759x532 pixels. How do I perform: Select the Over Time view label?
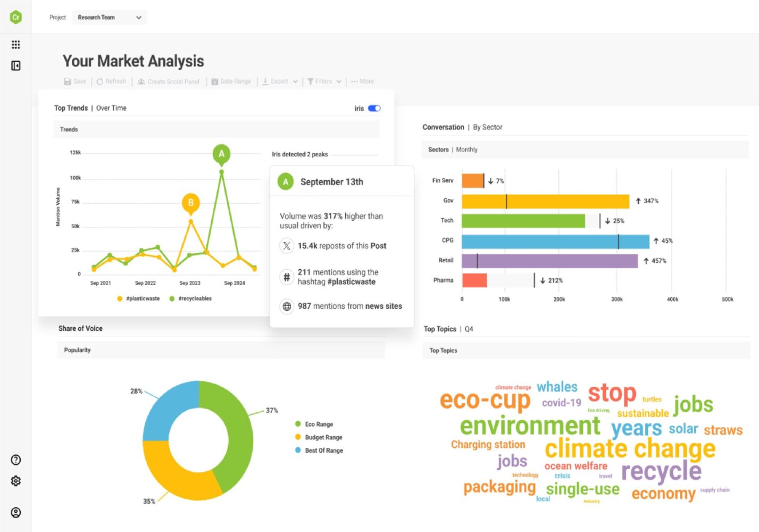111,108
